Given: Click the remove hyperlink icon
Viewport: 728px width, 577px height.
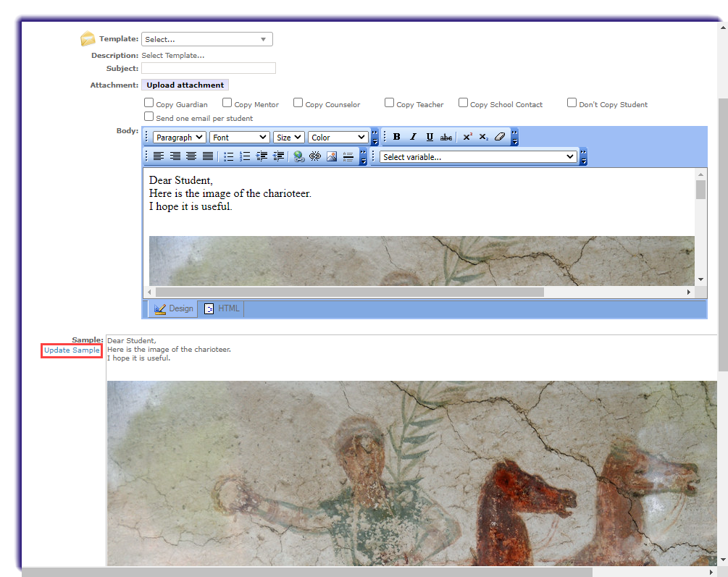Looking at the screenshot, I should point(315,156).
